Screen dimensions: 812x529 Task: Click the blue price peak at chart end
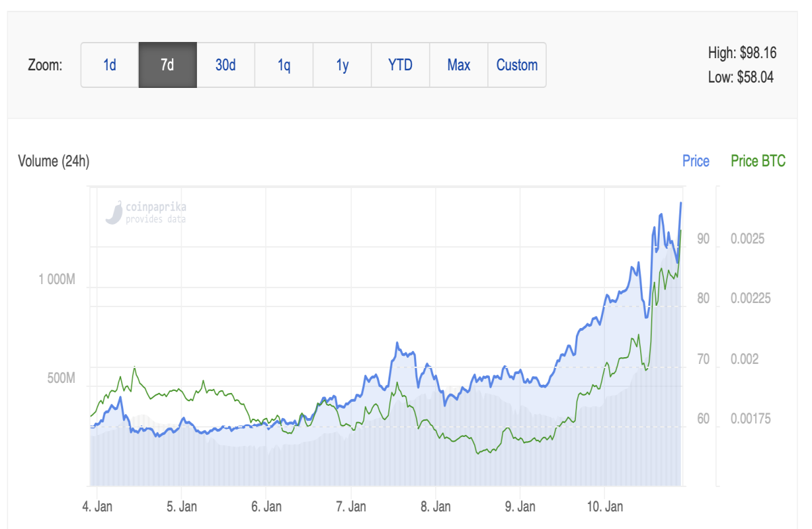tap(681, 203)
